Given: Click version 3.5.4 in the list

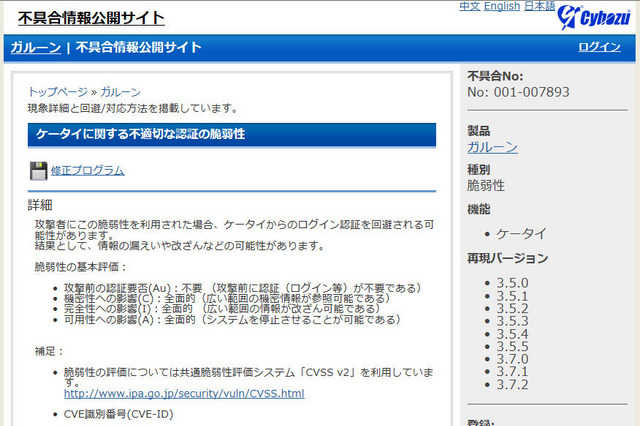Looking at the screenshot, I should [x=512, y=334].
